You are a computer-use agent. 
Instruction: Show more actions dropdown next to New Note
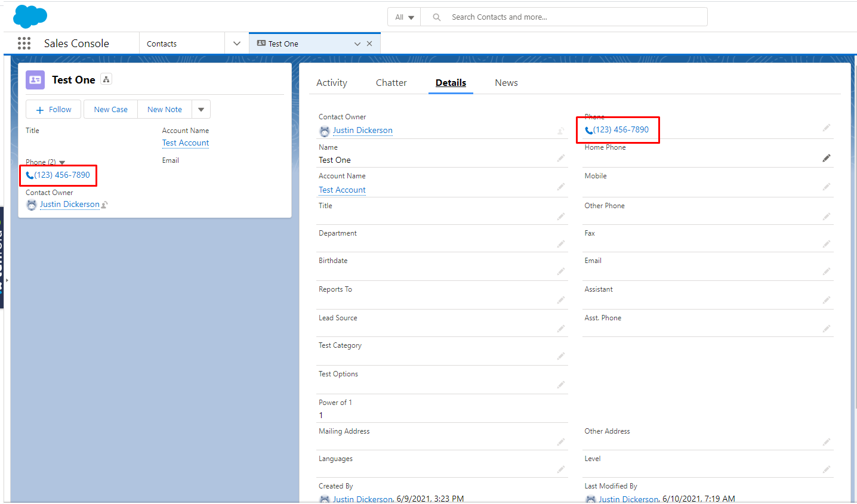(x=201, y=109)
